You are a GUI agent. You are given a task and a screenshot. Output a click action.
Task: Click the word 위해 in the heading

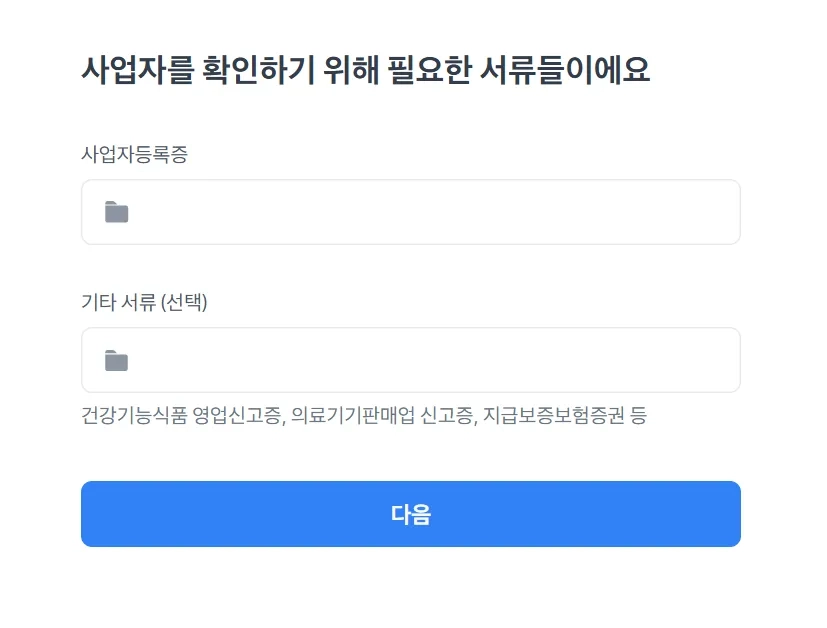pos(351,70)
